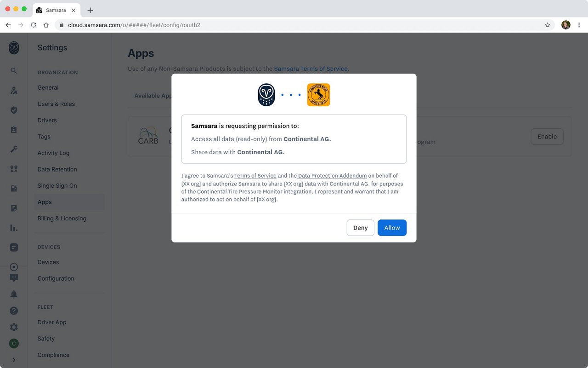Image resolution: width=588 pixels, height=368 pixels.
Task: Open Safety settings item
Action: (x=46, y=339)
